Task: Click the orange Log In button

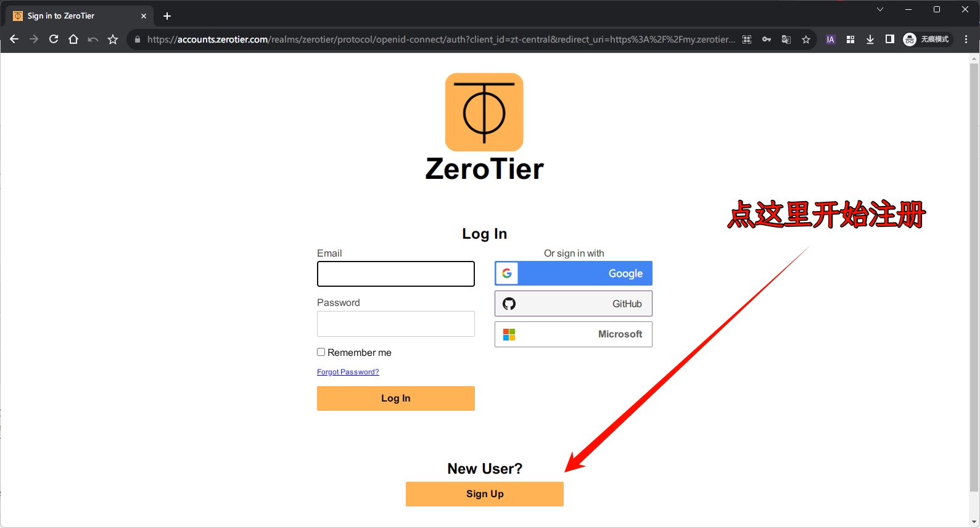Action: (x=396, y=398)
